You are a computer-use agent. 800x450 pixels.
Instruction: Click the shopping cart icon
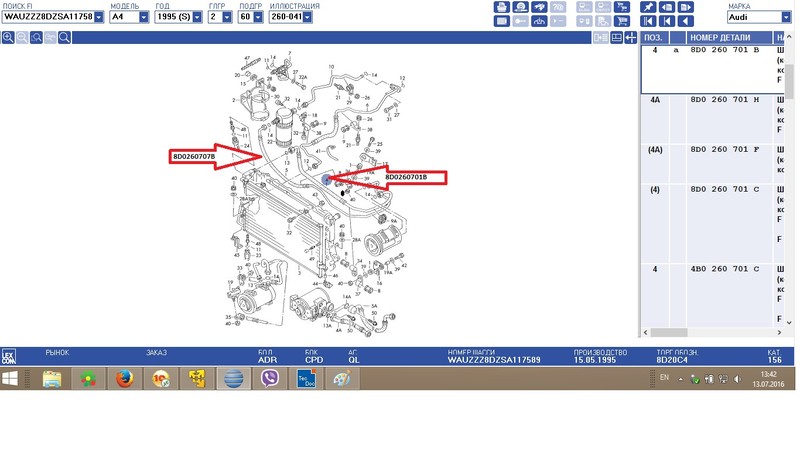point(623,21)
